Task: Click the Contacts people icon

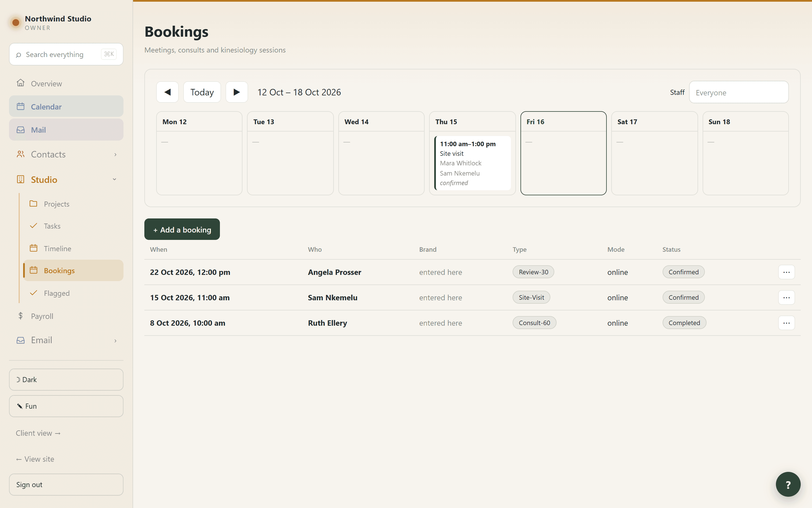Action: [x=21, y=154]
